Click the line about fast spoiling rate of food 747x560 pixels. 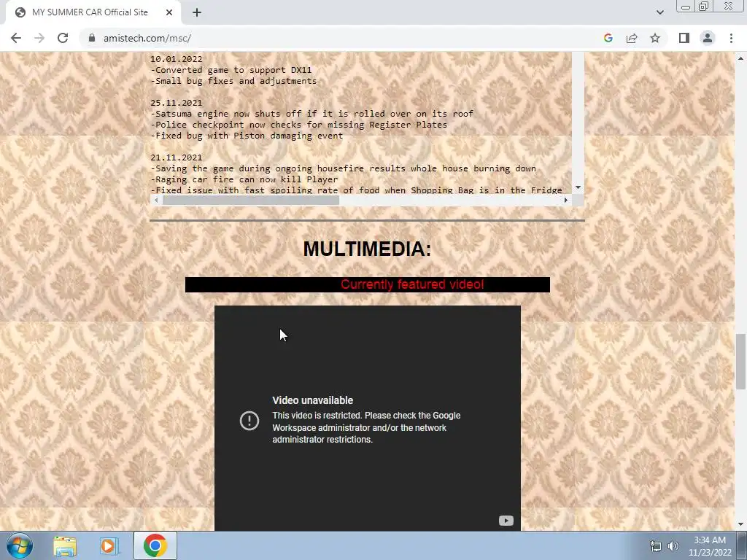tap(356, 190)
